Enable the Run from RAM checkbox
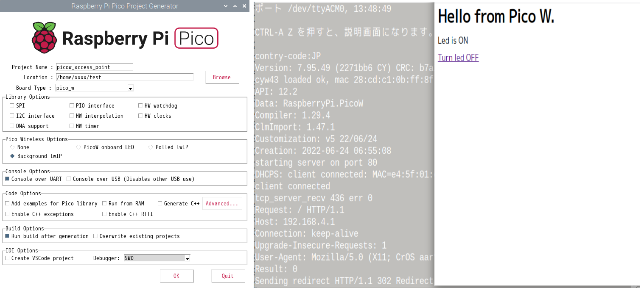 pos(104,203)
